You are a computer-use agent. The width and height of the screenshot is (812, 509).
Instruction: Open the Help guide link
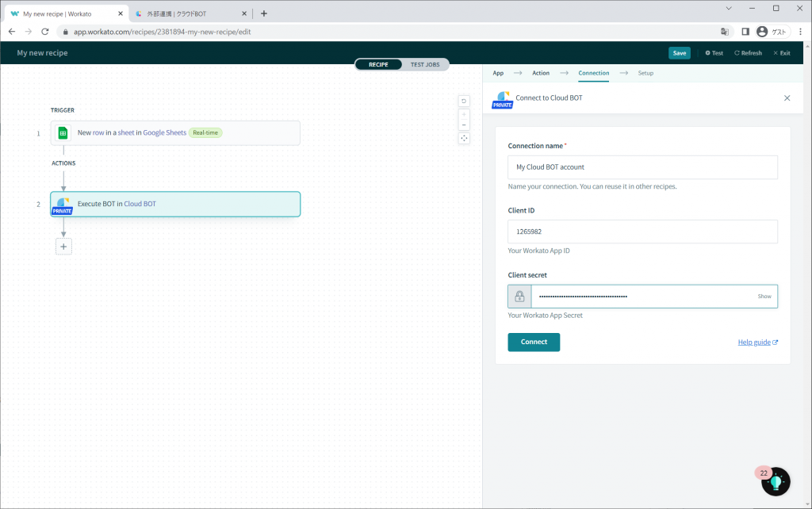(757, 343)
